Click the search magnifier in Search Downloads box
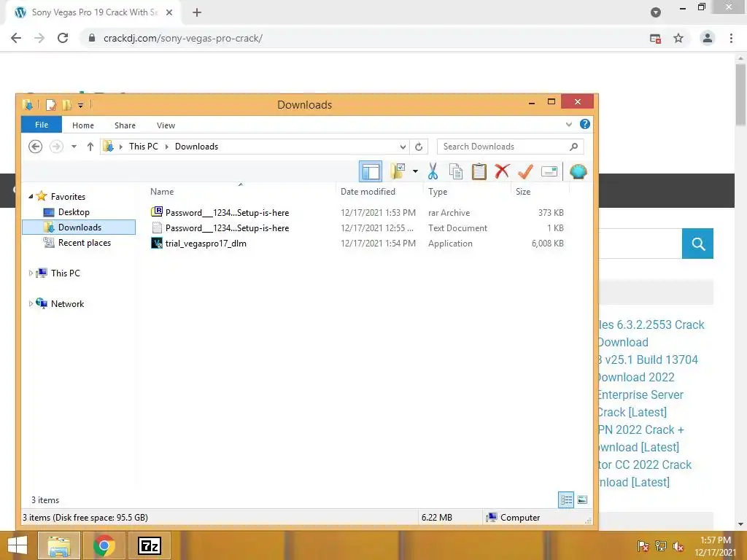 click(x=573, y=147)
